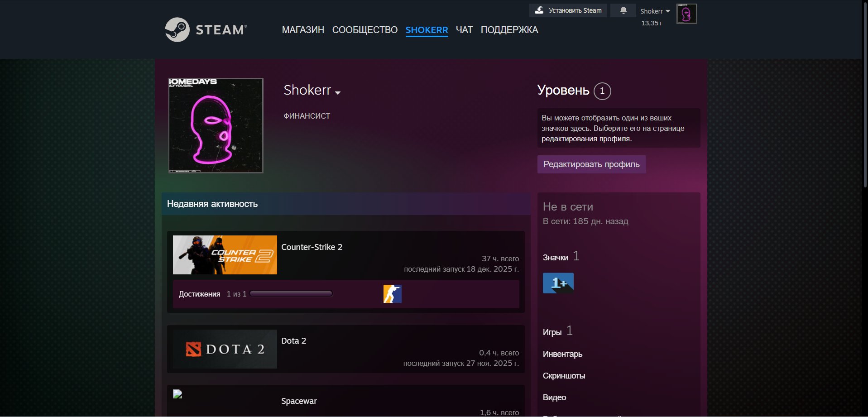
Task: Click the 'Установить Steam' button
Action: (568, 10)
